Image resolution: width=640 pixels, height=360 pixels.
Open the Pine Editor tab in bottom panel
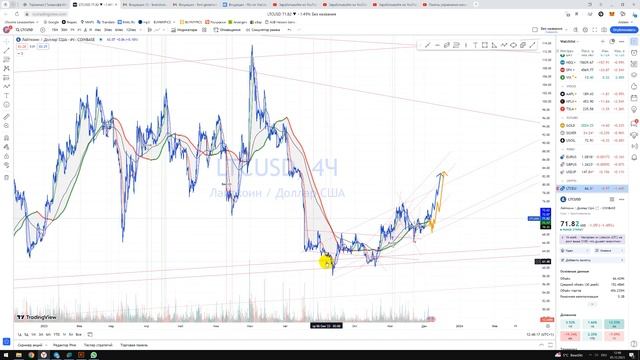(64, 345)
